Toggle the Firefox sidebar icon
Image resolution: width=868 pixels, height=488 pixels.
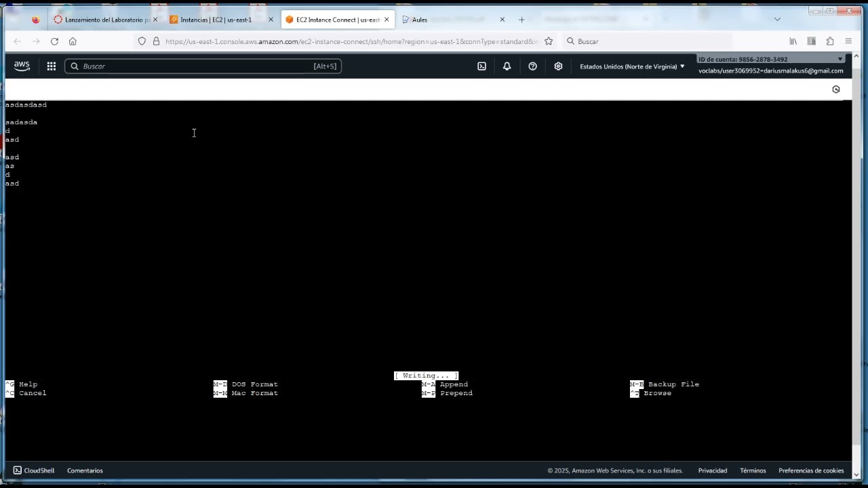tap(811, 41)
